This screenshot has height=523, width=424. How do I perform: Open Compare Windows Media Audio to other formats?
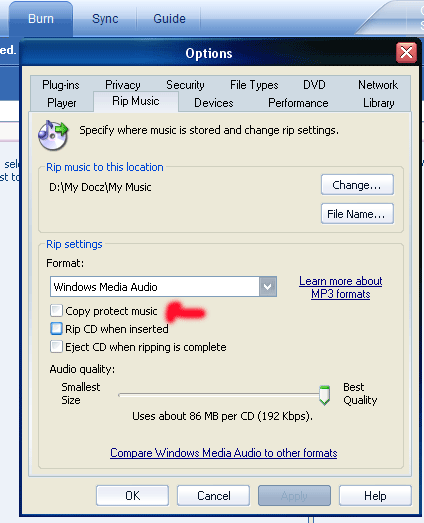[224, 453]
